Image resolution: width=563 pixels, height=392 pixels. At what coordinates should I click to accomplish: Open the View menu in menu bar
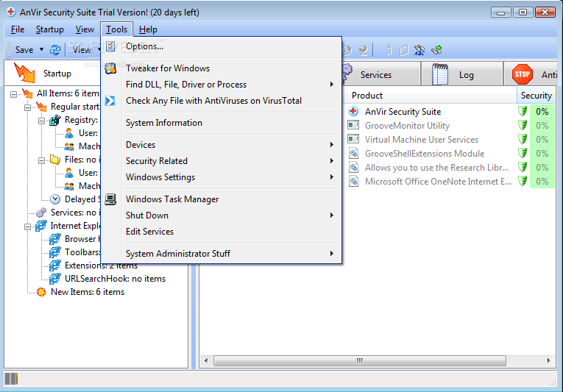(85, 29)
